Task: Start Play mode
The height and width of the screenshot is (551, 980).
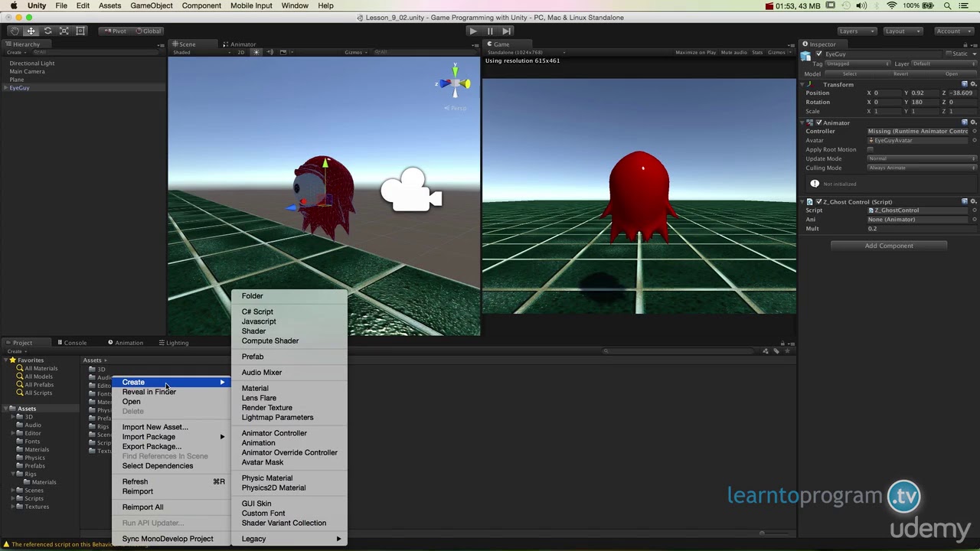Action: coord(473,31)
